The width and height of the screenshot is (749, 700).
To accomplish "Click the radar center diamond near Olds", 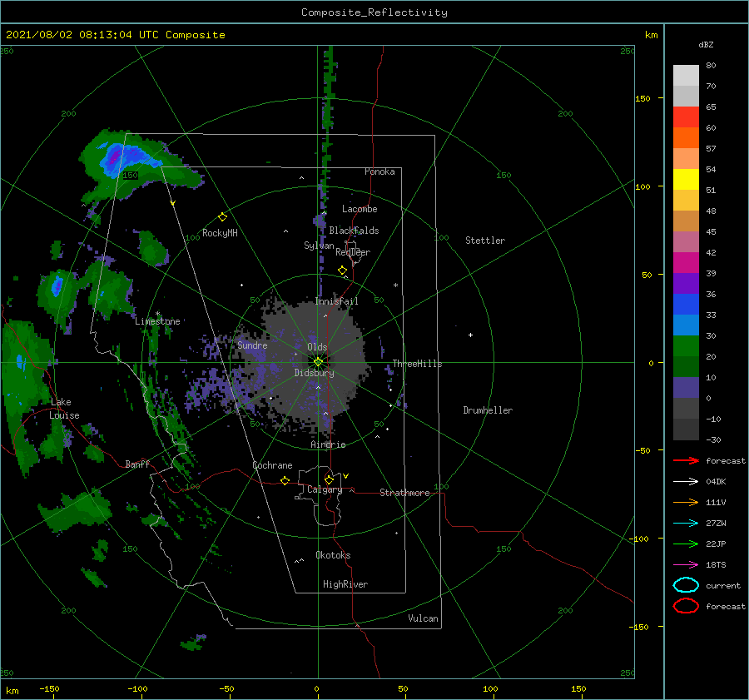I will tap(318, 362).
